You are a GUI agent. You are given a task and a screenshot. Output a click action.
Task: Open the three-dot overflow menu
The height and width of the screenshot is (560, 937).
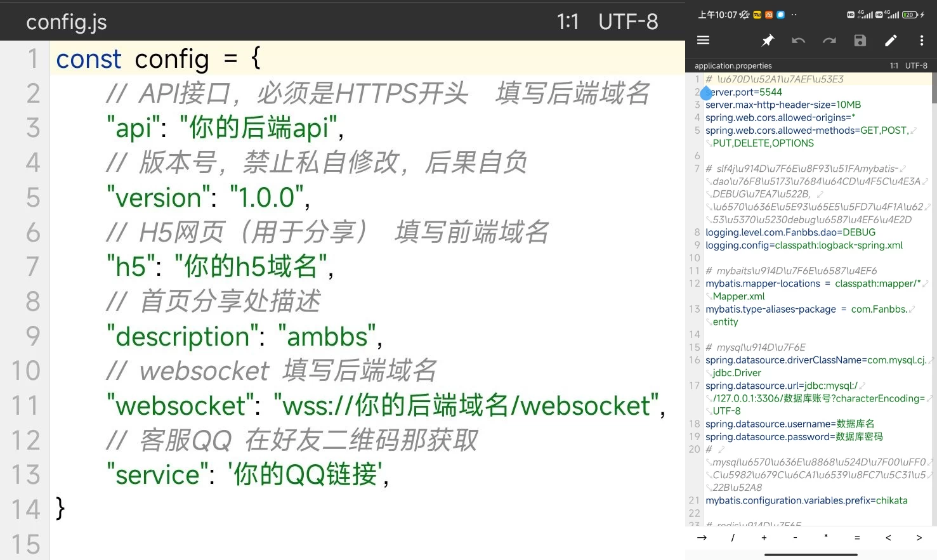click(921, 41)
